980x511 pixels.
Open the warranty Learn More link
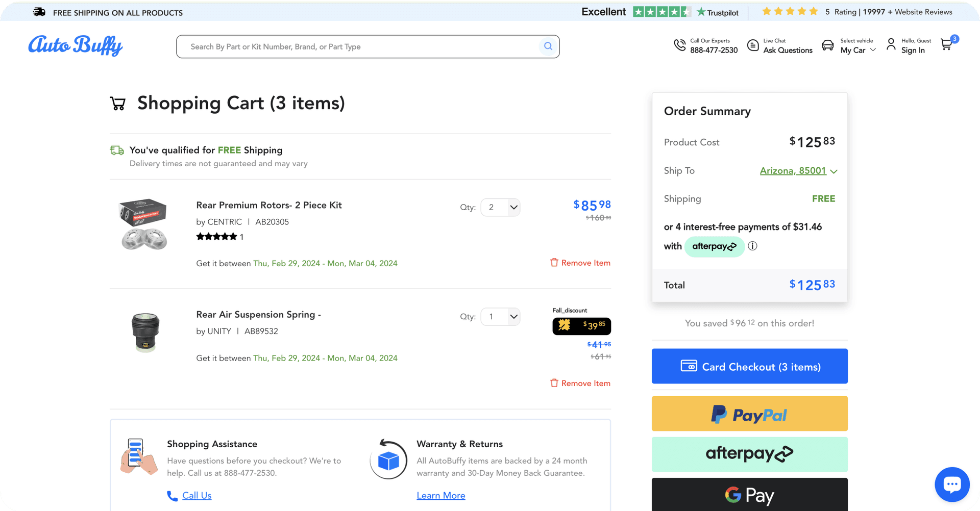[440, 496]
